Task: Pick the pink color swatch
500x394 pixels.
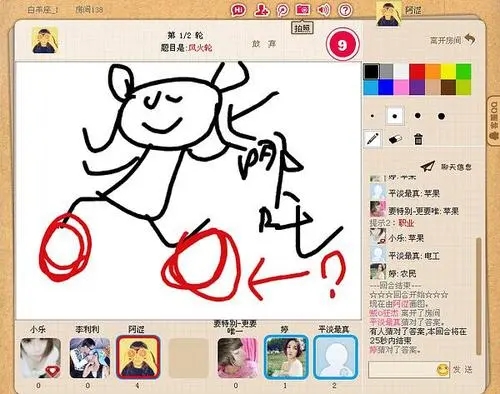Action: pyautogui.click(x=401, y=87)
